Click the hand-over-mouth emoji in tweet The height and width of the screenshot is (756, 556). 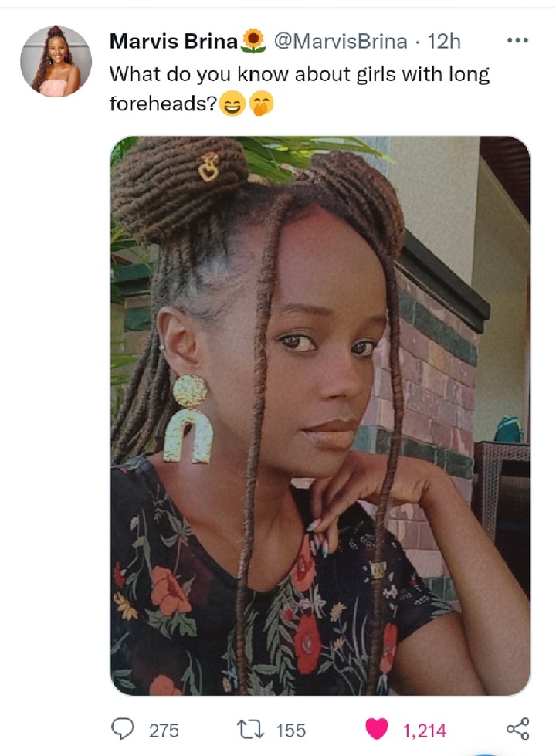pos(261,104)
